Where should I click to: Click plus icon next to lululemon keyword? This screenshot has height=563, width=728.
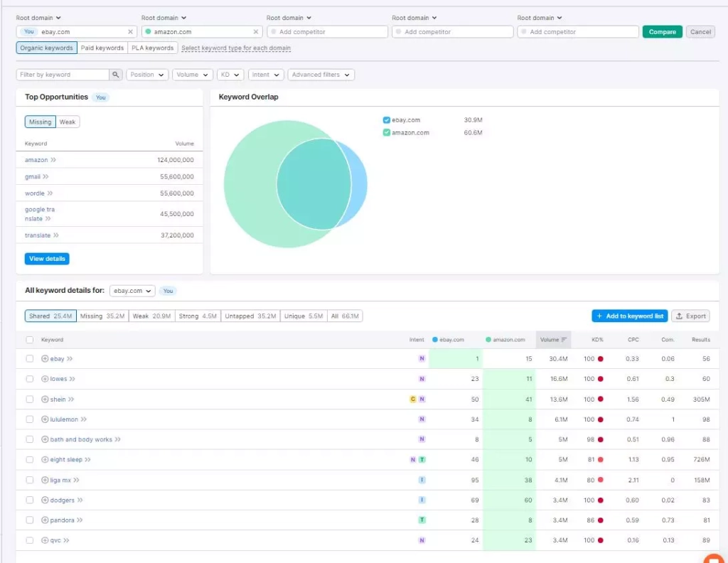click(45, 419)
